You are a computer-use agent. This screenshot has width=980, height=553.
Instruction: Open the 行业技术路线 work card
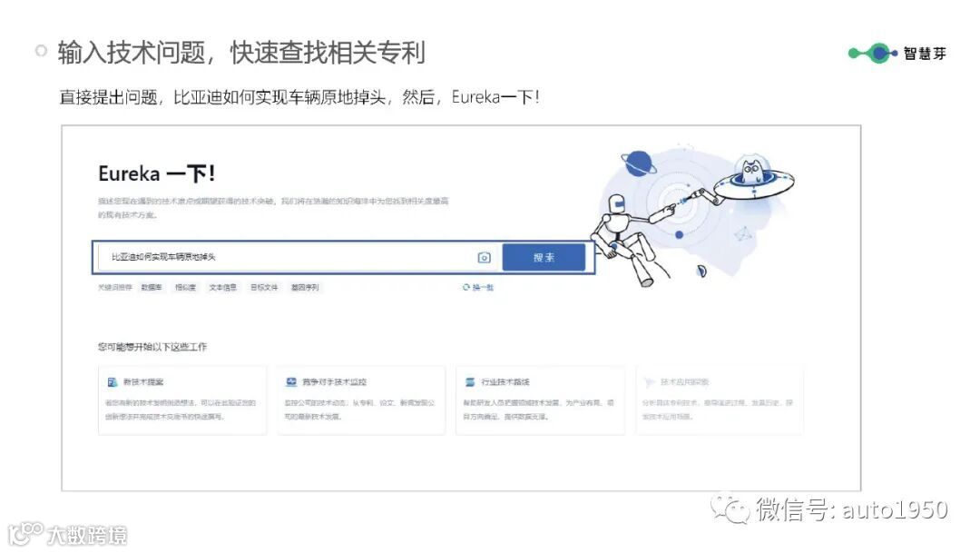540,400
